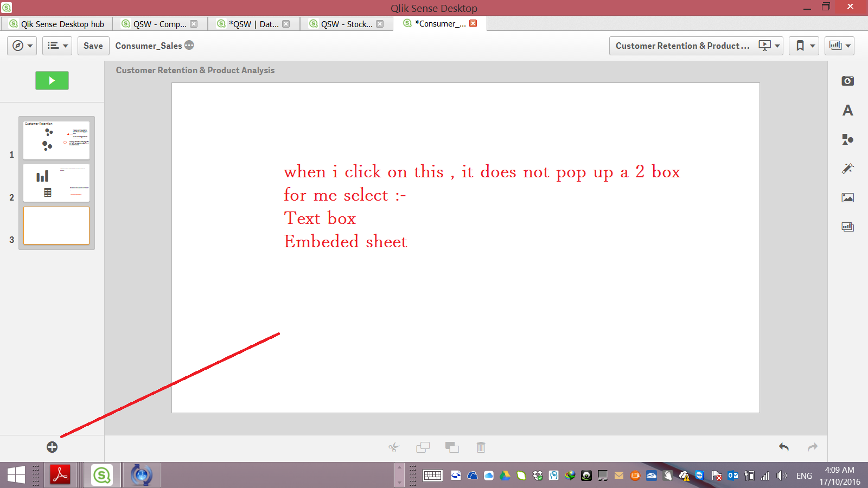Screen dimensions: 868x488
Task: Expand the navigation compass dropdown
Action: pyautogui.click(x=22, y=46)
